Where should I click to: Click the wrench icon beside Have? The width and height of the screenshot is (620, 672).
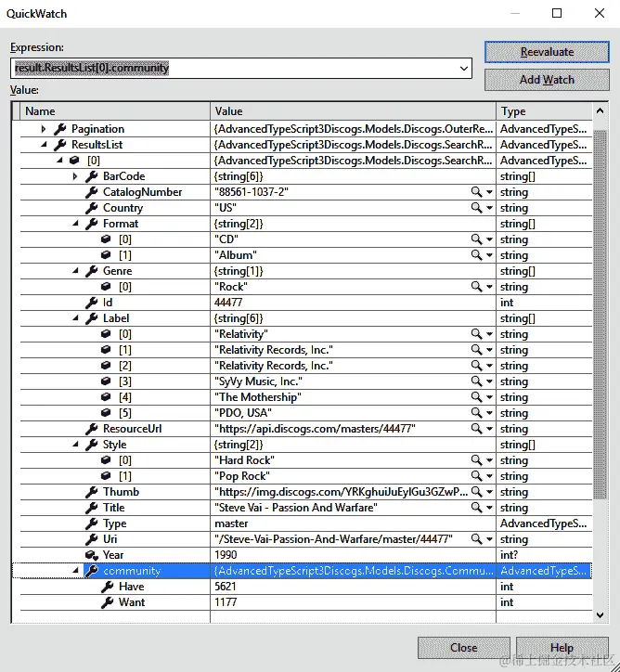pyautogui.click(x=107, y=587)
